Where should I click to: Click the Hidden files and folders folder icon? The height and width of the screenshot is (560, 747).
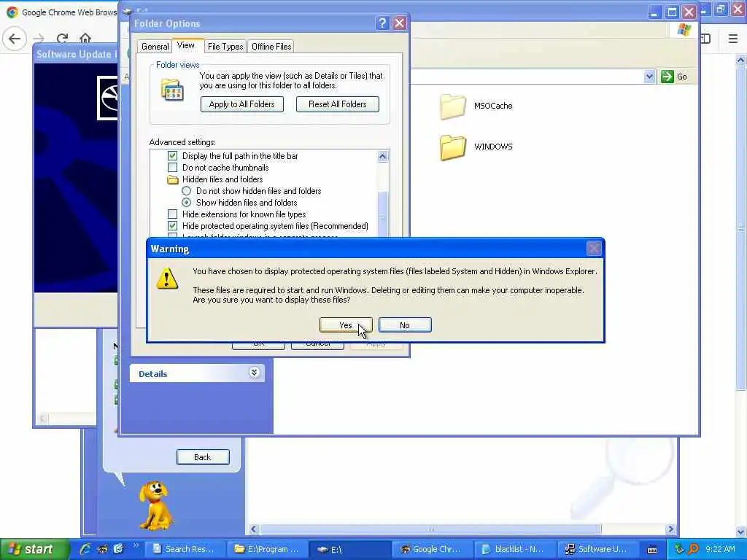tap(172, 179)
